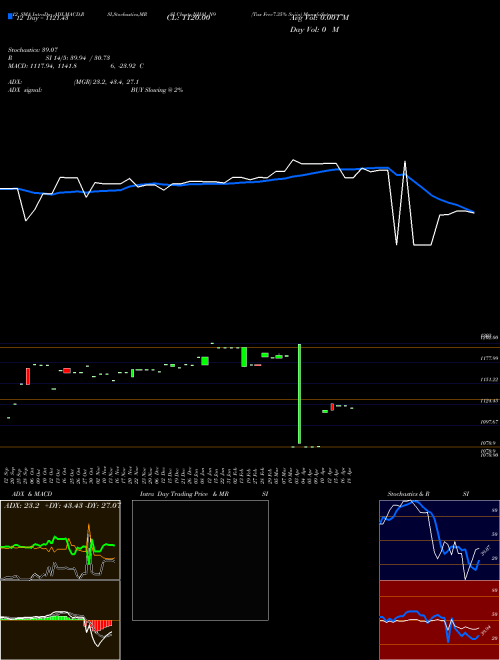500x660 pixels.
Task: Click the Stochastics: 39.07 reading
Action: click(33, 50)
